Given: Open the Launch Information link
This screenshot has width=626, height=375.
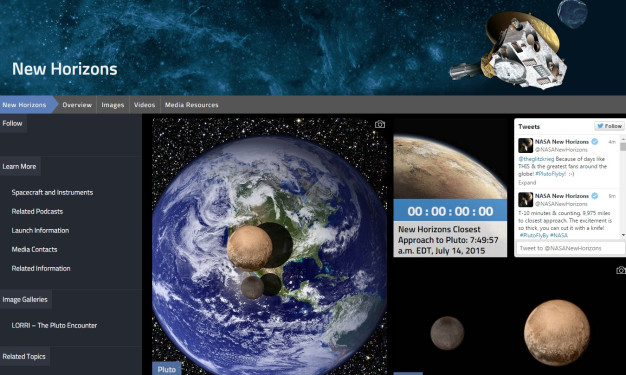Looking at the screenshot, I should click(x=40, y=230).
